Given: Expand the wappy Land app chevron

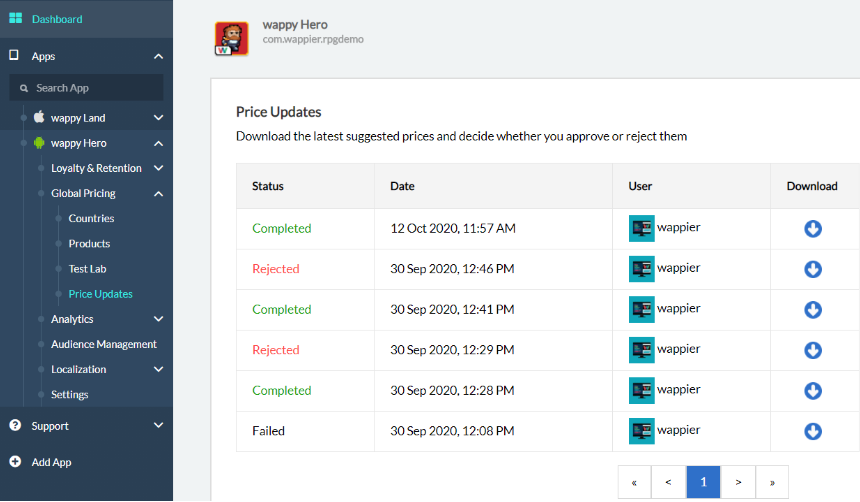Looking at the screenshot, I should pyautogui.click(x=159, y=117).
